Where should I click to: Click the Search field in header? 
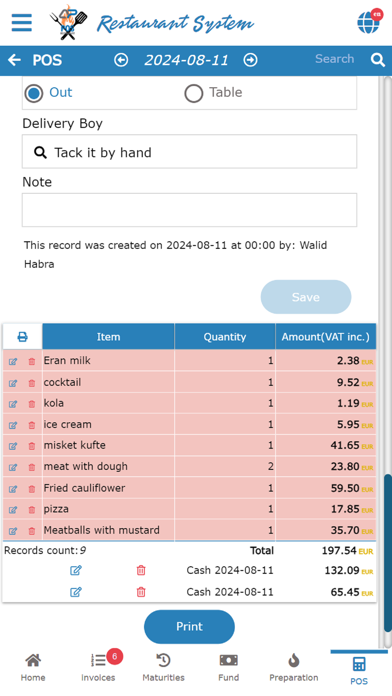(334, 59)
